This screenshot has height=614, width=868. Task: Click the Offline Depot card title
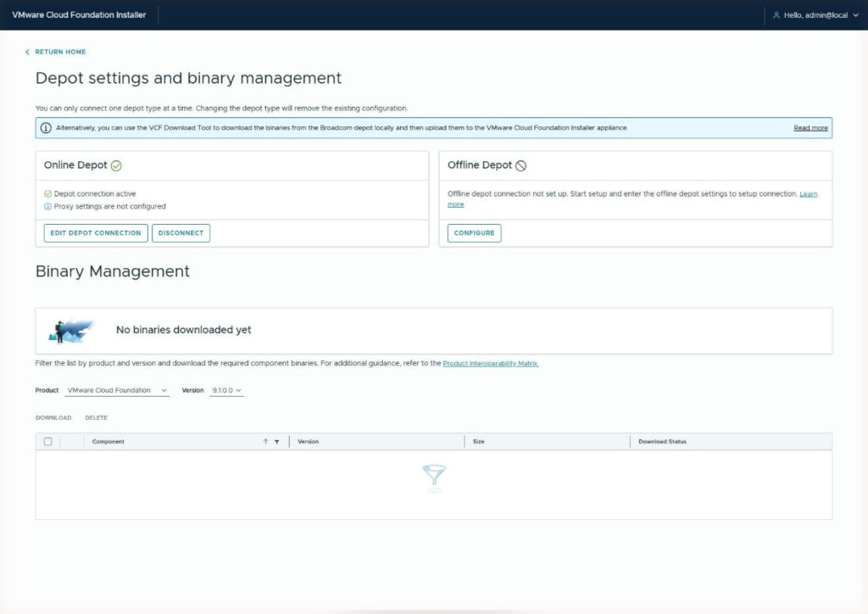[480, 165]
